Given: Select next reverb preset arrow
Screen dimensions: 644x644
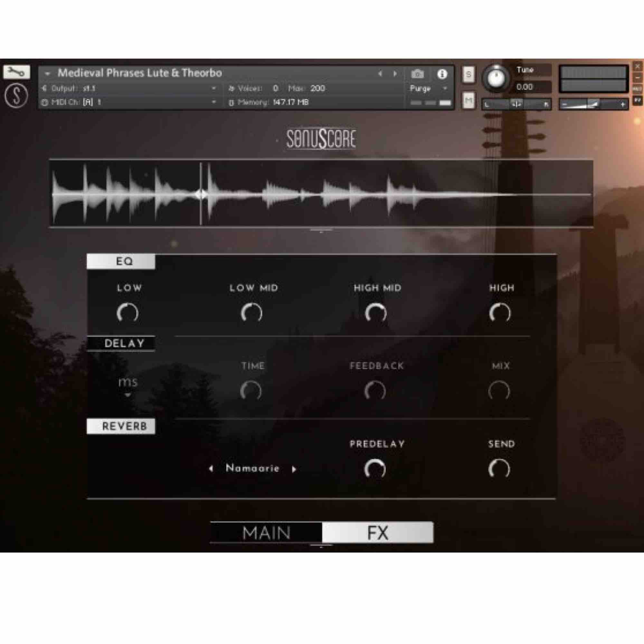Looking at the screenshot, I should point(294,469).
